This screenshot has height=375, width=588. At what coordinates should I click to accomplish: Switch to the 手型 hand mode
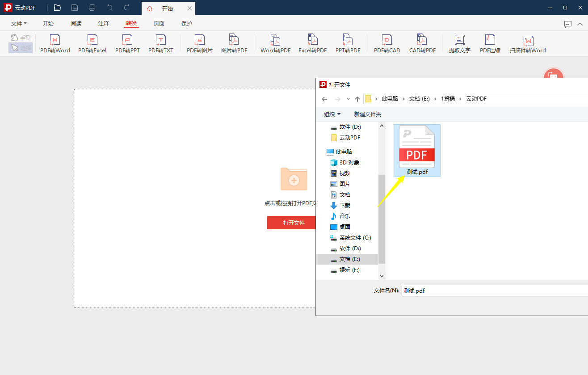click(x=21, y=38)
